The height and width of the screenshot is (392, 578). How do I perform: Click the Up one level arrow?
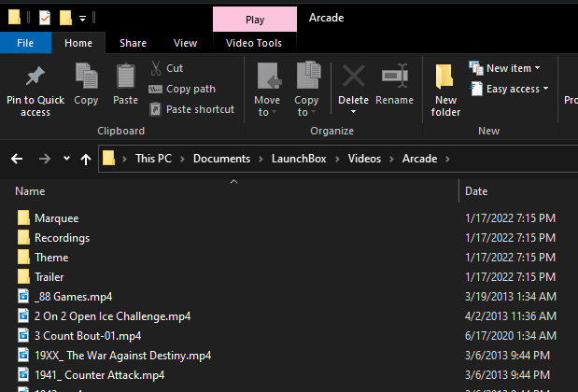click(x=86, y=159)
